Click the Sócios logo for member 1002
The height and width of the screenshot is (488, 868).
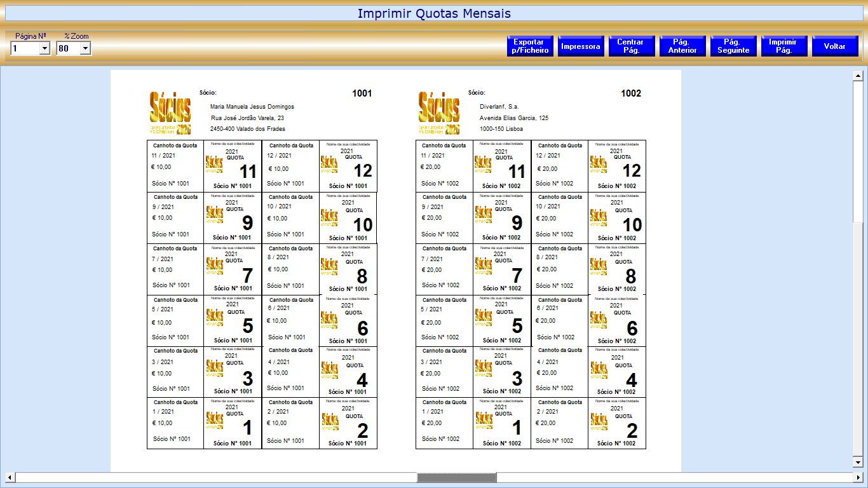[439, 112]
